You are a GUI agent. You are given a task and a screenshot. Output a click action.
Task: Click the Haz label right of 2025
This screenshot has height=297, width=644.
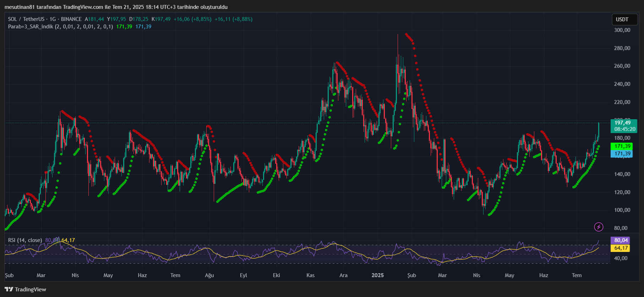click(x=544, y=275)
